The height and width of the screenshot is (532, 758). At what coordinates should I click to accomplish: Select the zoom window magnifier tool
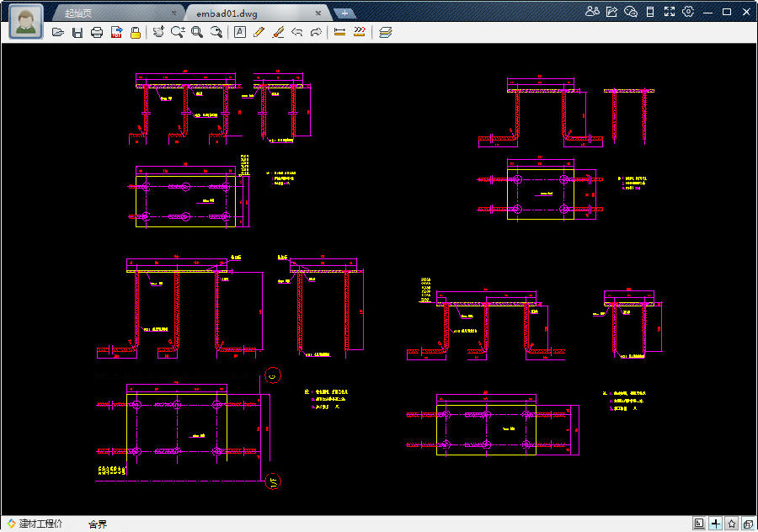[x=197, y=32]
